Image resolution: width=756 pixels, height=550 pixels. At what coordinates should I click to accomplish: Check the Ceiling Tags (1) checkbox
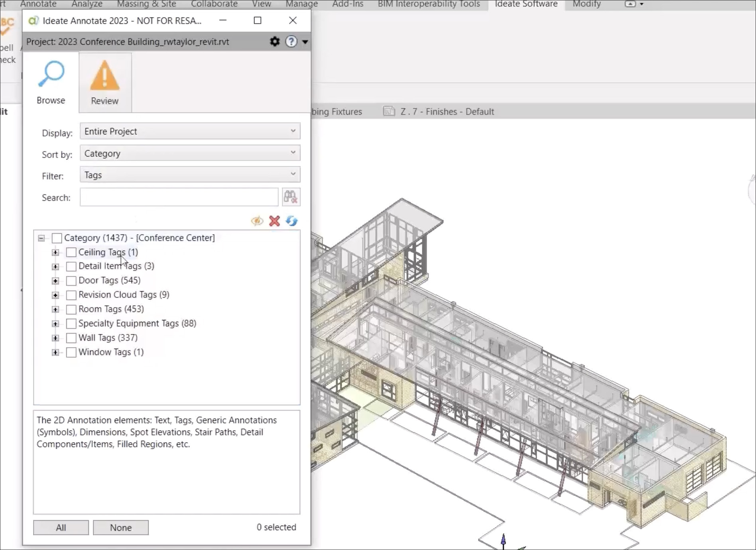[x=71, y=252]
